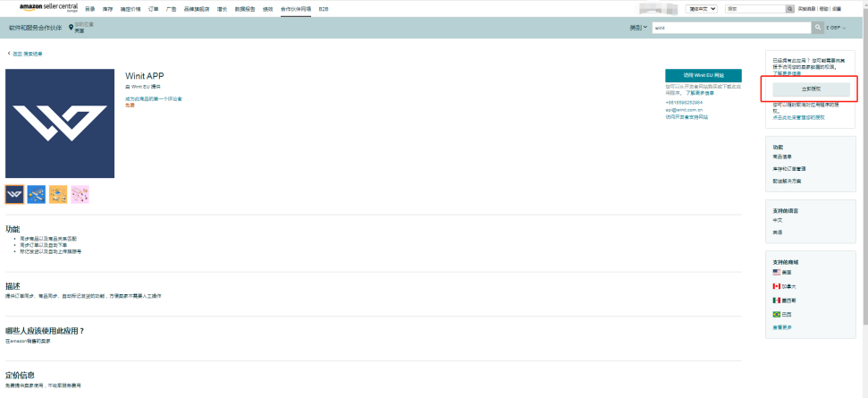Click the location pin icon
The image size is (868, 398).
(71, 28)
